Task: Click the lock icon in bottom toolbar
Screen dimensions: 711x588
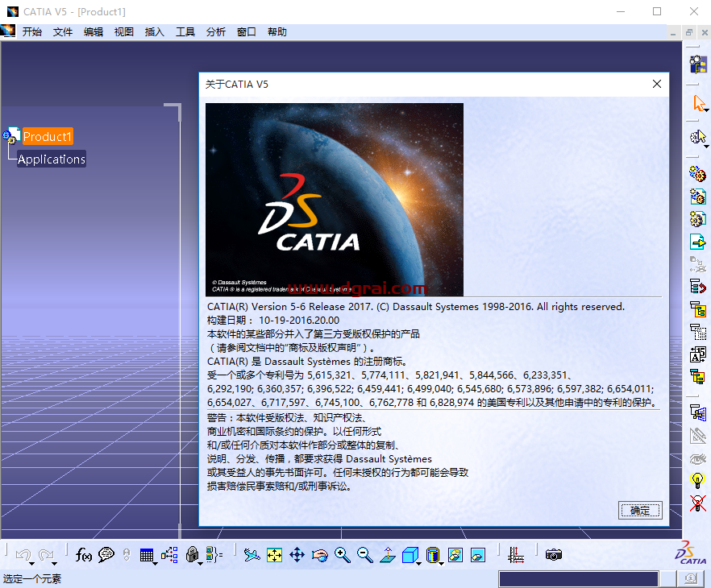Action: 192,554
